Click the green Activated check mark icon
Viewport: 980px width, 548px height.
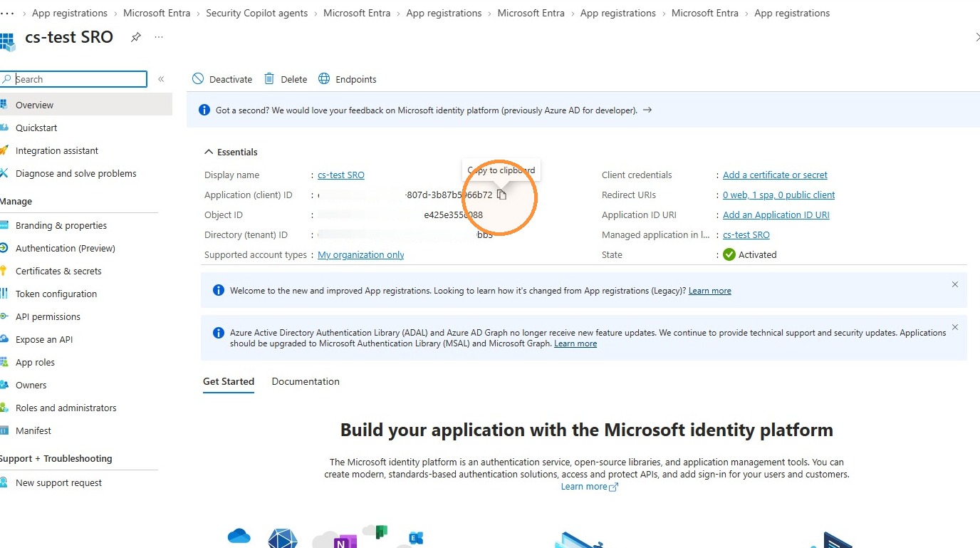click(729, 254)
